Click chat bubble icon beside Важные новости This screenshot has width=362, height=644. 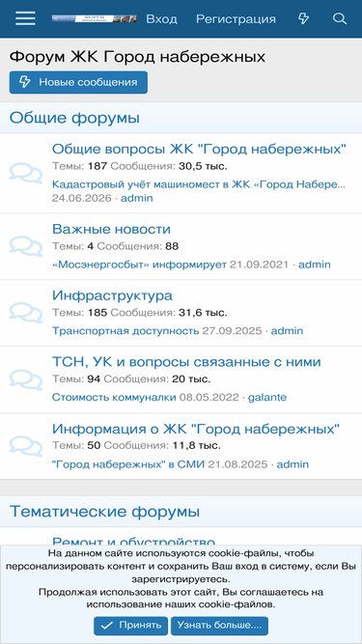tap(26, 246)
